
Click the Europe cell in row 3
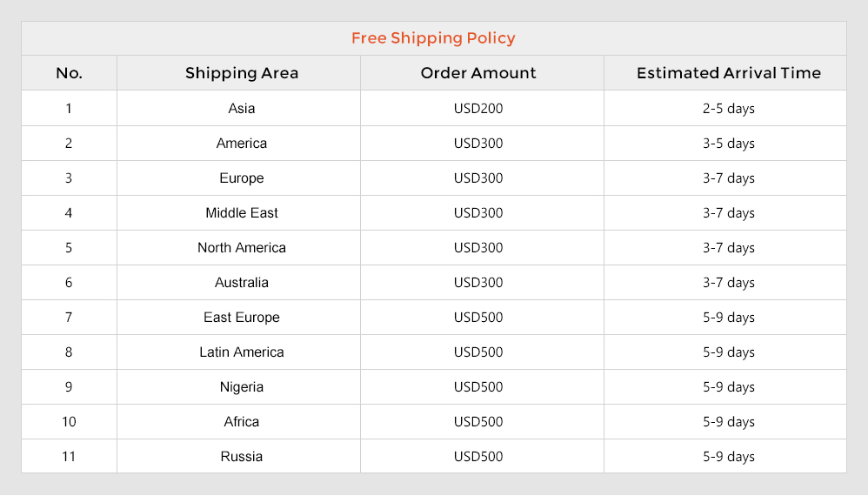coord(242,178)
